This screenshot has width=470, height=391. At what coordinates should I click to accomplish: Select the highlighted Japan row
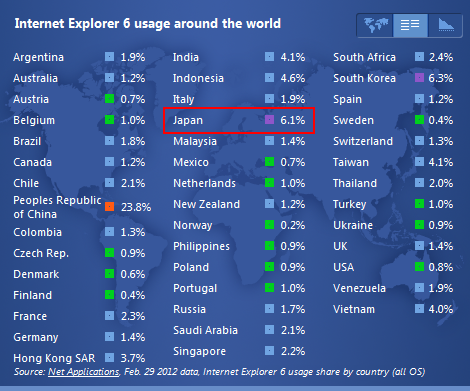coord(239,120)
